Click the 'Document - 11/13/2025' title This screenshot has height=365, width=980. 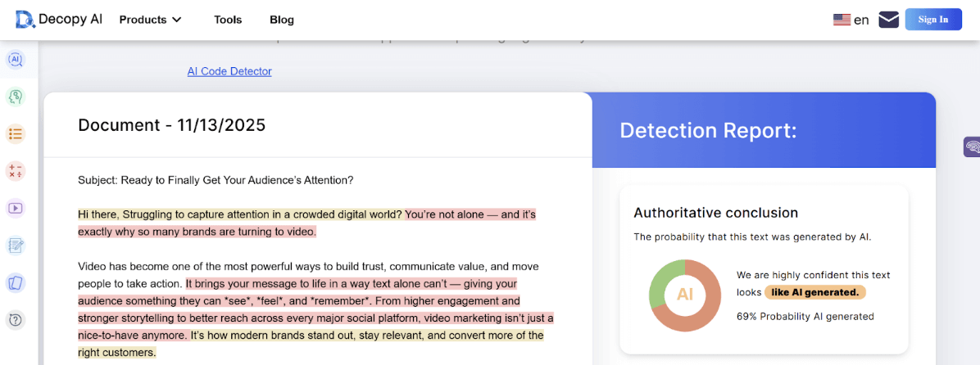172,124
